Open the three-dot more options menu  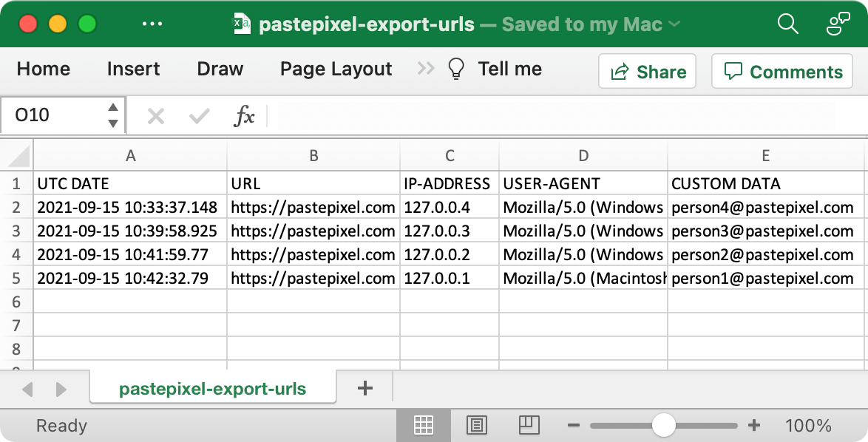click(x=152, y=24)
